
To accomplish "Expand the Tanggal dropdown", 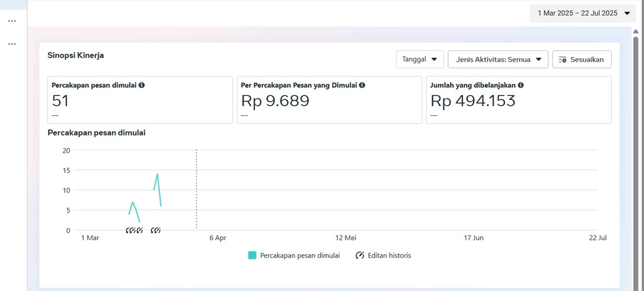I will click(420, 60).
